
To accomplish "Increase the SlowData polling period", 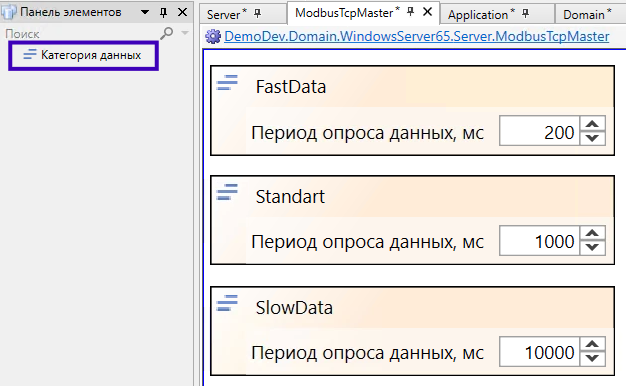I will tap(592, 344).
